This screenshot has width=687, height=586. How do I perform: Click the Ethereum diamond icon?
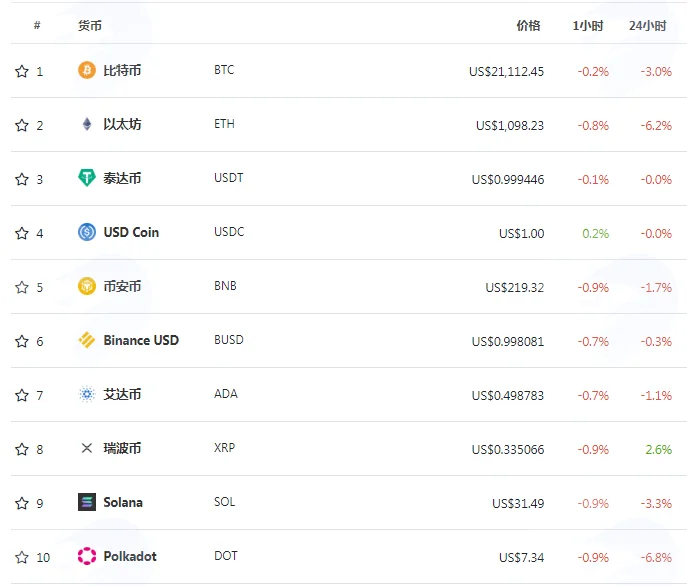pyautogui.click(x=87, y=124)
